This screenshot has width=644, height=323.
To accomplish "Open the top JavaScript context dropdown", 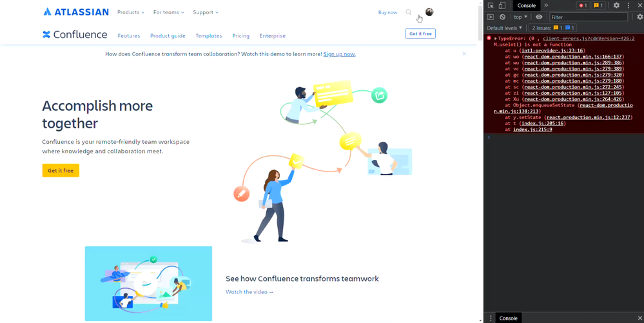I will 520,17.
